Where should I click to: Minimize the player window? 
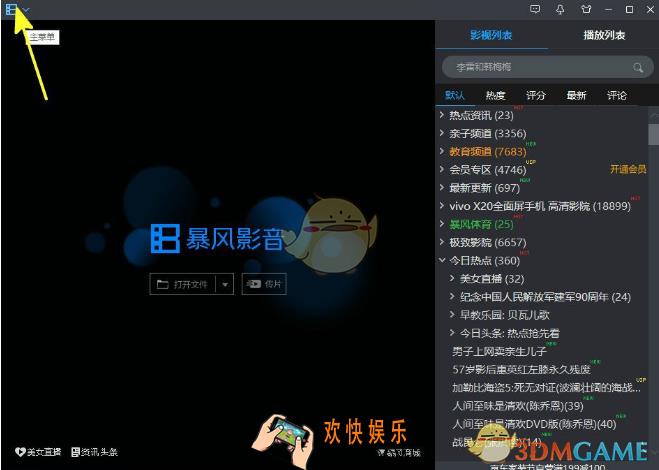[x=608, y=9]
